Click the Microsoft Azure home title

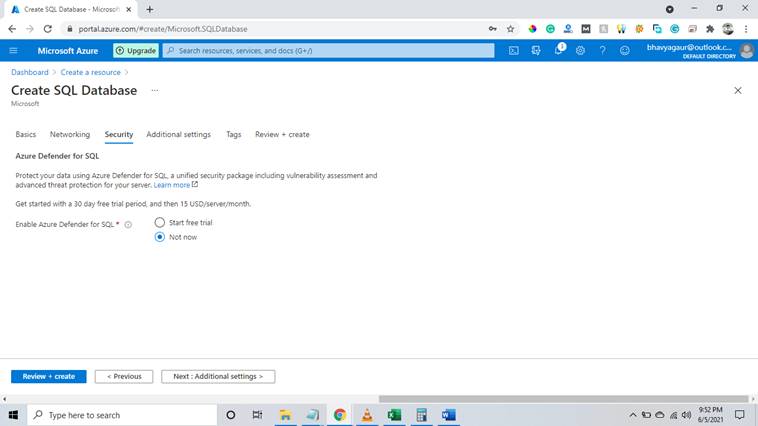[x=68, y=50]
